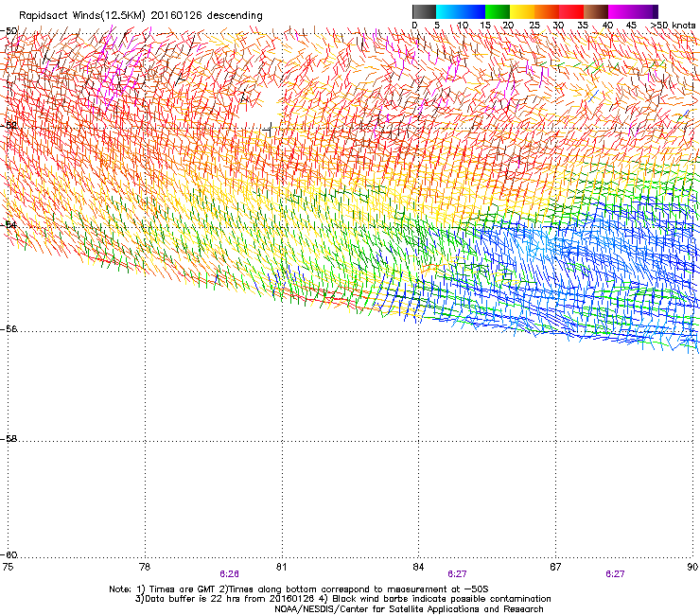Click the purple '6:27' time near longitude 87

615,574
